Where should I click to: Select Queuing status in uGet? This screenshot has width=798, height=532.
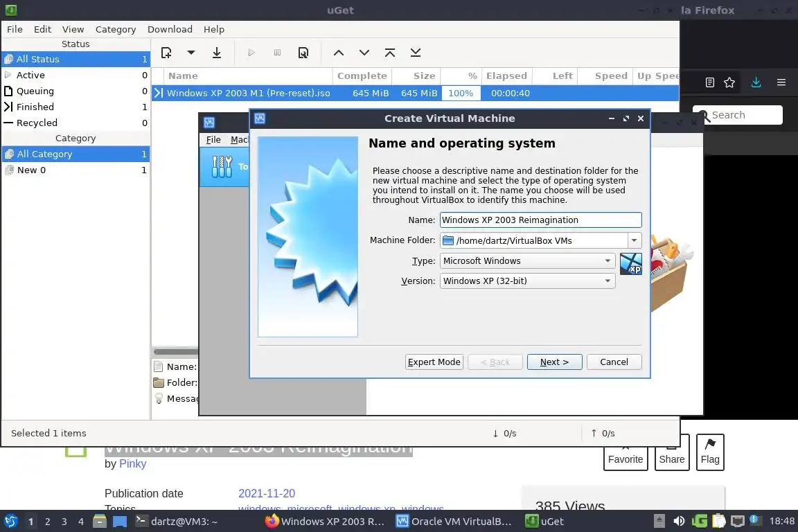coord(76,91)
